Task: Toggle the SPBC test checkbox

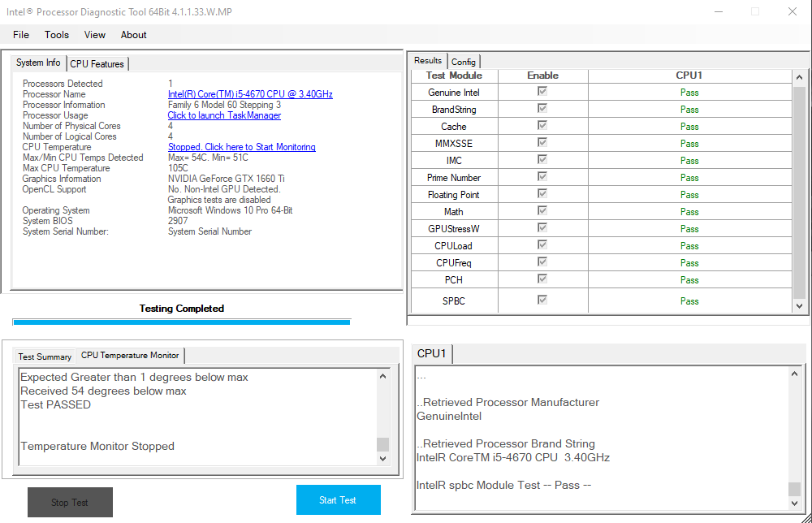Action: [x=542, y=300]
